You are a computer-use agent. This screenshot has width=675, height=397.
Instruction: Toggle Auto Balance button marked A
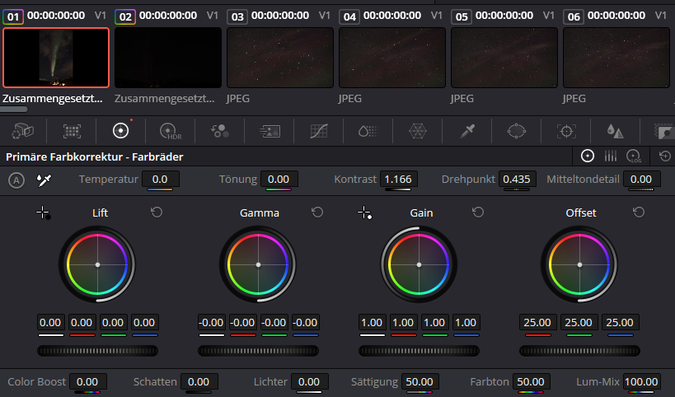pyautogui.click(x=16, y=180)
